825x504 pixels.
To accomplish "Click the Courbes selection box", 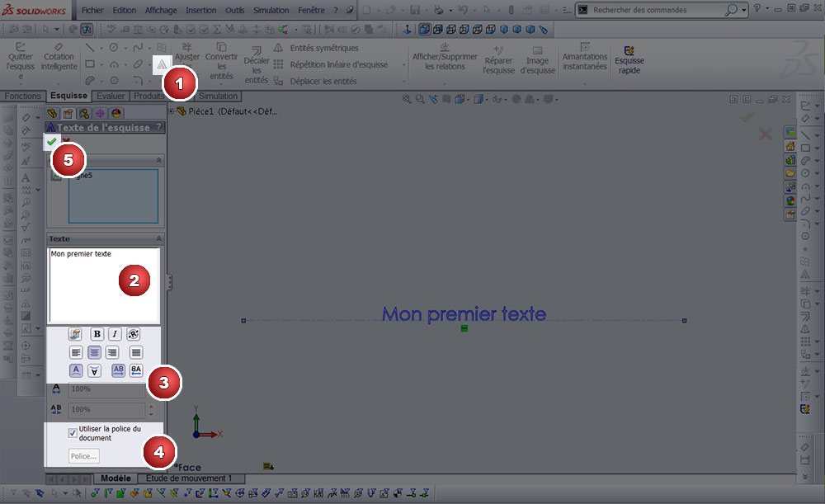I will point(113,195).
